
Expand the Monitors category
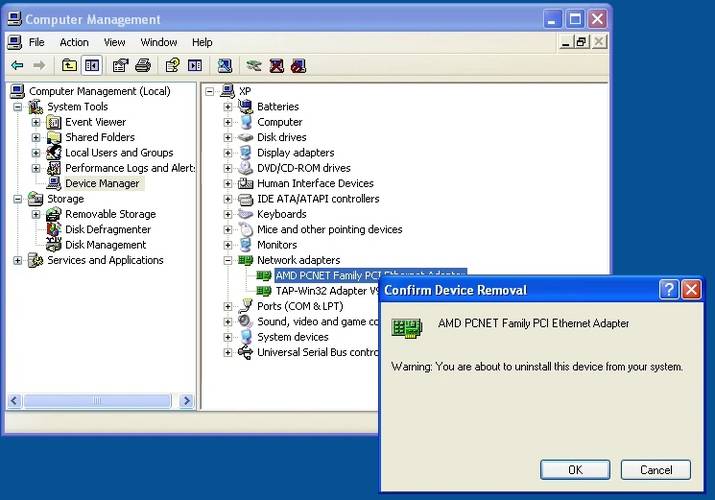(x=228, y=245)
